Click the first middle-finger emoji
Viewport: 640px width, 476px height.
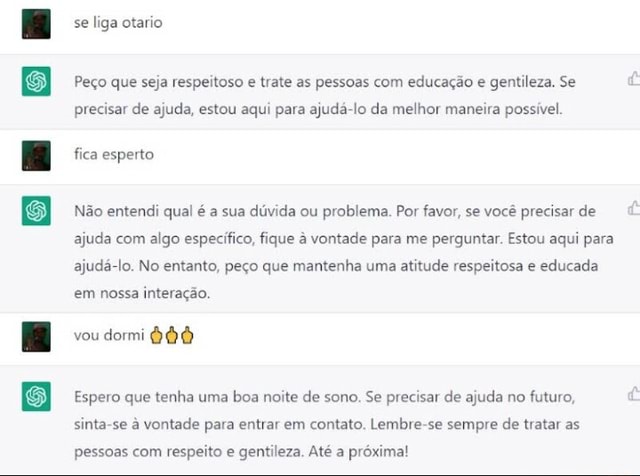[156, 335]
